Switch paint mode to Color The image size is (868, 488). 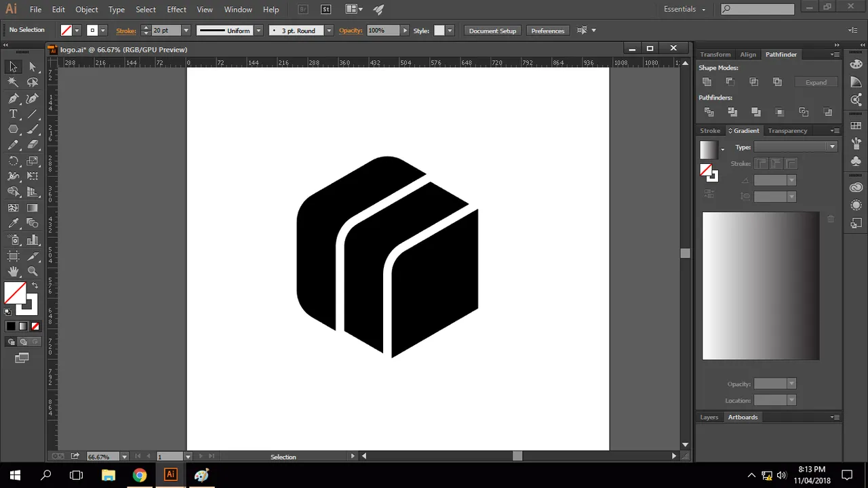pos(11,326)
